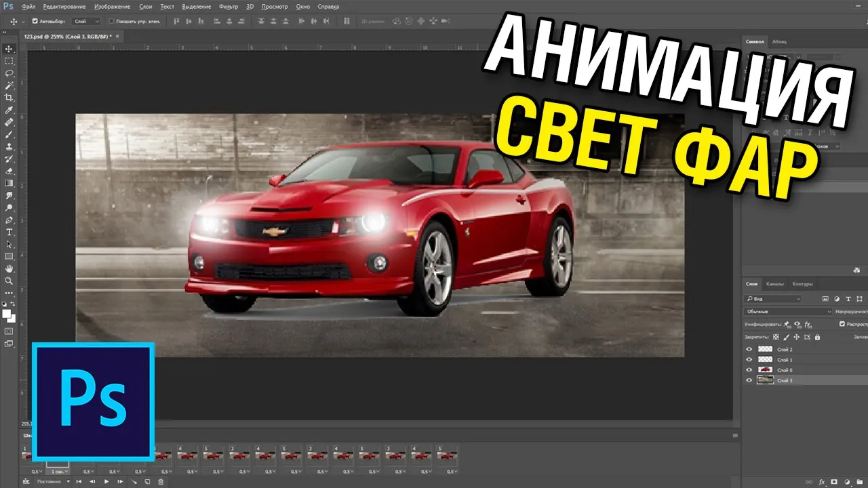Image resolution: width=868 pixels, height=488 pixels.
Task: Select the Lasso tool
Action: (x=9, y=73)
